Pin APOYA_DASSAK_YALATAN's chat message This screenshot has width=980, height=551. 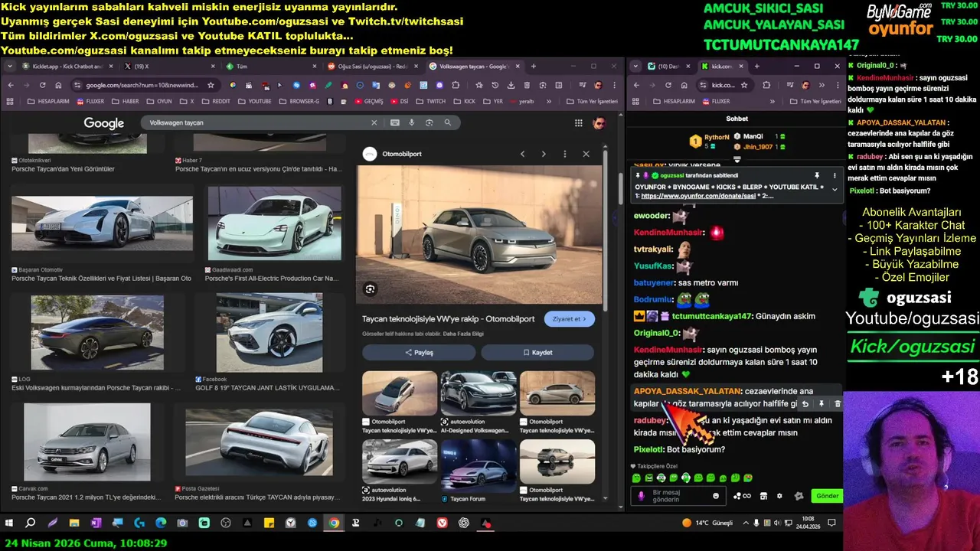821,403
